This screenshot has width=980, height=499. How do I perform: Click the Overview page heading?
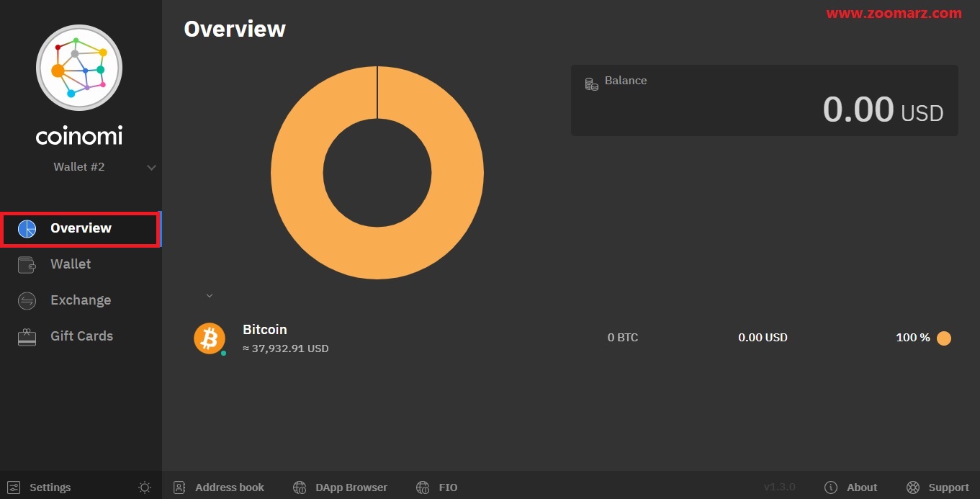[x=235, y=29]
